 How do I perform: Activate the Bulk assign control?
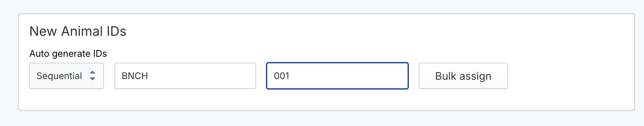point(463,76)
